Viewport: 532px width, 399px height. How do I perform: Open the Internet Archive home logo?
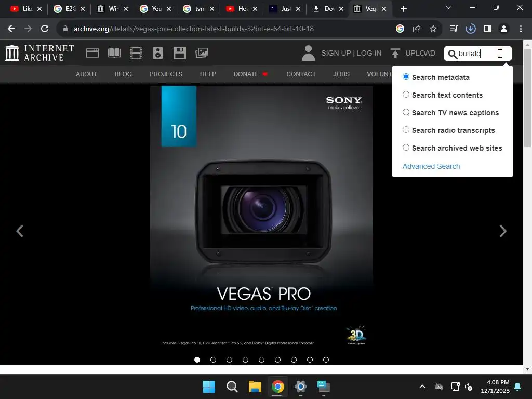[x=39, y=53]
